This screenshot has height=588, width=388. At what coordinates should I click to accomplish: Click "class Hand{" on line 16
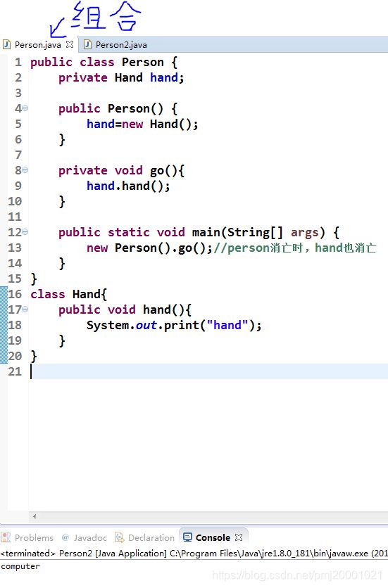(x=68, y=295)
